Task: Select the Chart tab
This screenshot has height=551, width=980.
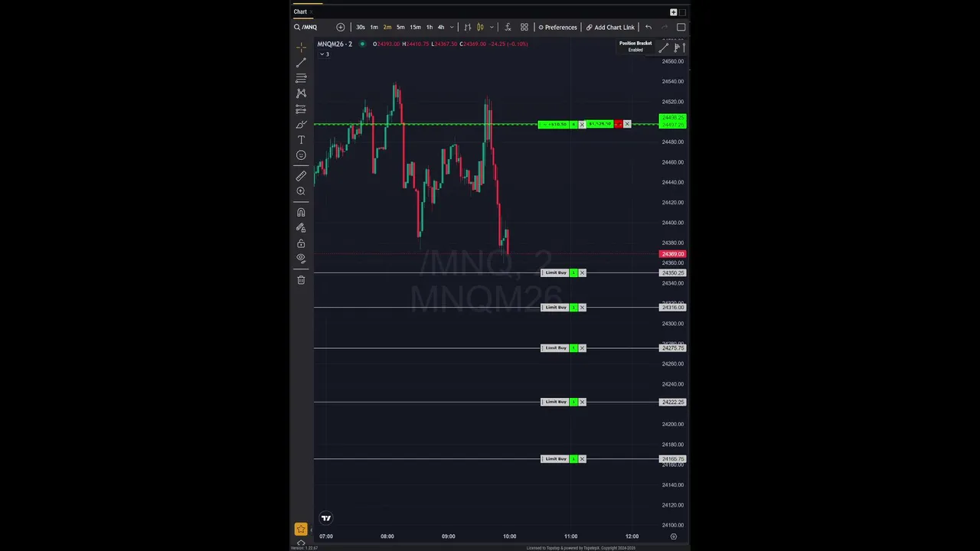Action: tap(300, 11)
